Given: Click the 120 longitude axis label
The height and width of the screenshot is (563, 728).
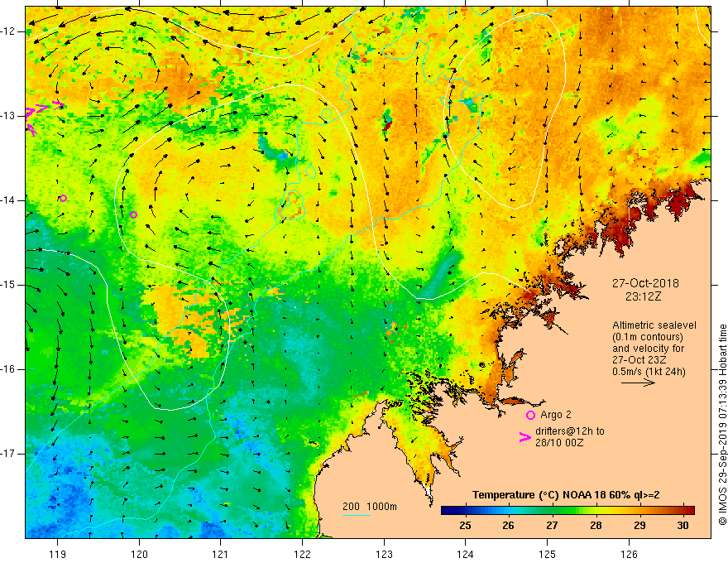Looking at the screenshot, I should pos(139,554).
